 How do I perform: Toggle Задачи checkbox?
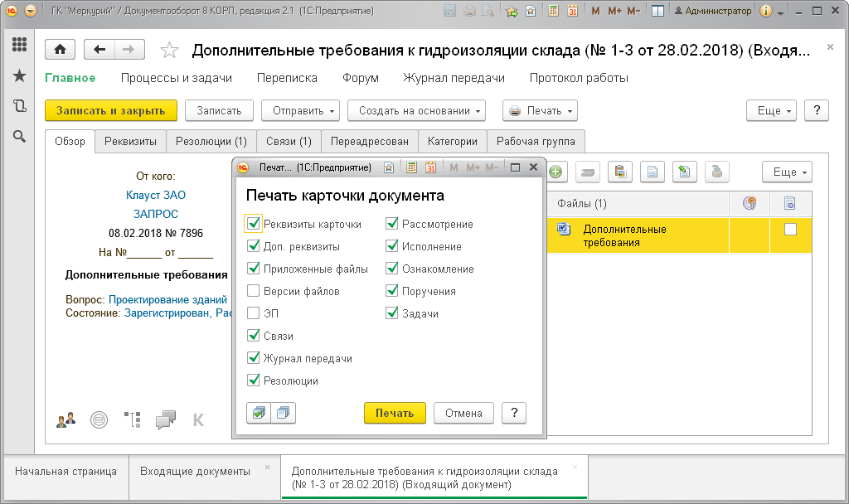(392, 313)
